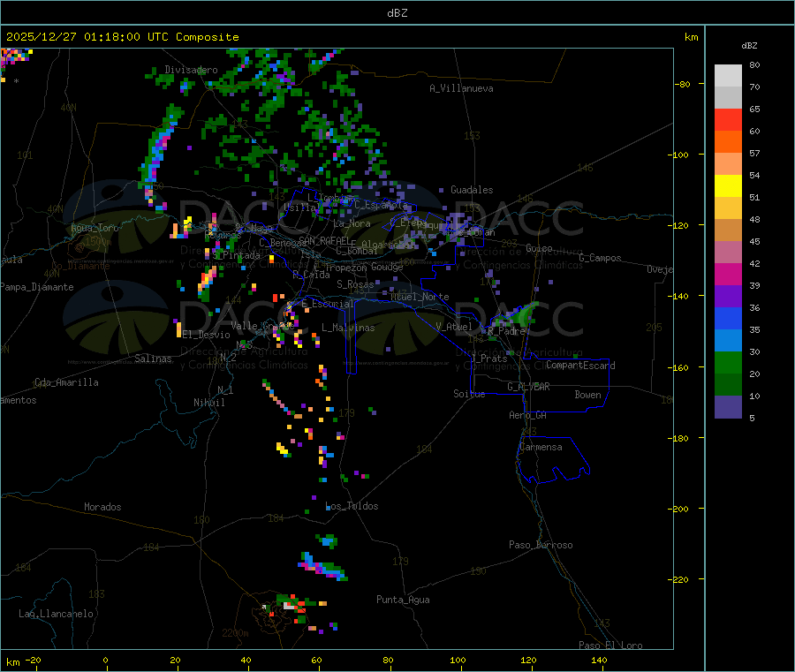Select the 35 dBZ blue swatch

pos(728,318)
